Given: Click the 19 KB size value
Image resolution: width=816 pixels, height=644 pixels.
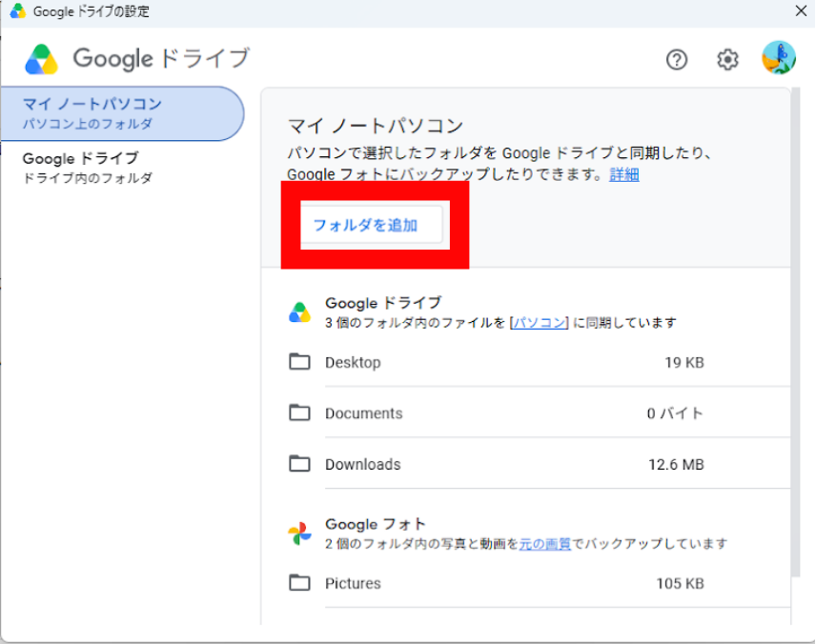Looking at the screenshot, I should click(683, 363).
